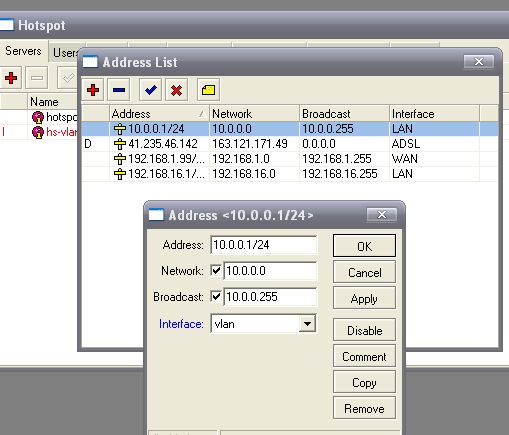Click the Copy button
The image size is (509, 435).
364,382
